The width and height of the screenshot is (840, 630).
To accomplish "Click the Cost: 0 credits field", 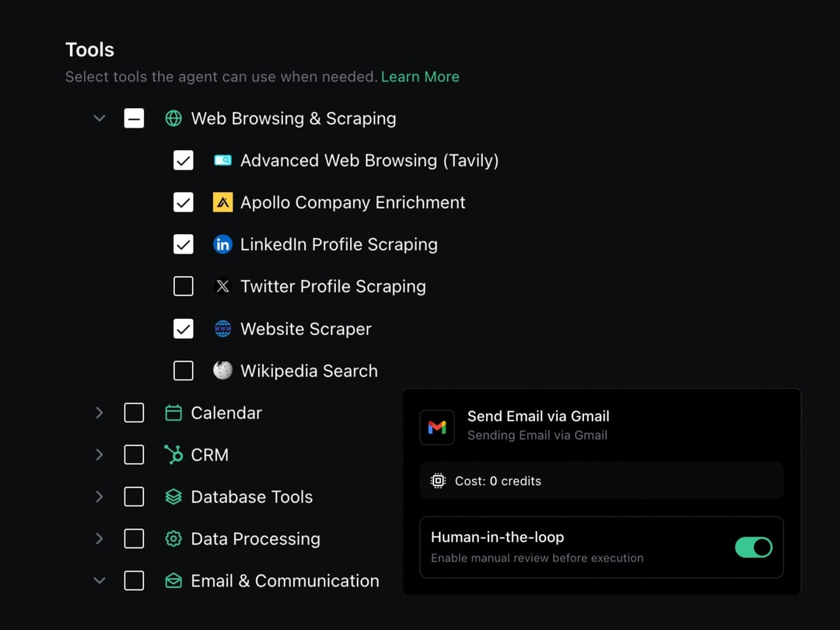I will (x=600, y=481).
